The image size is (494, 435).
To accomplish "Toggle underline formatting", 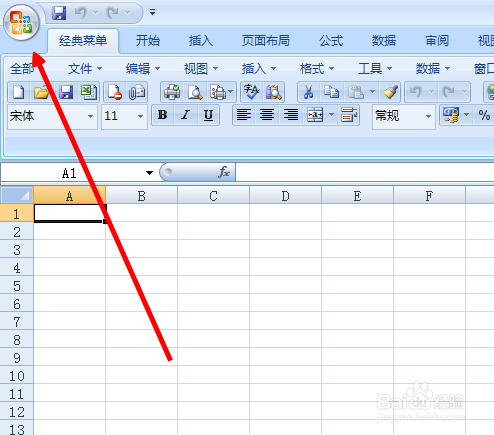I will pos(208,115).
